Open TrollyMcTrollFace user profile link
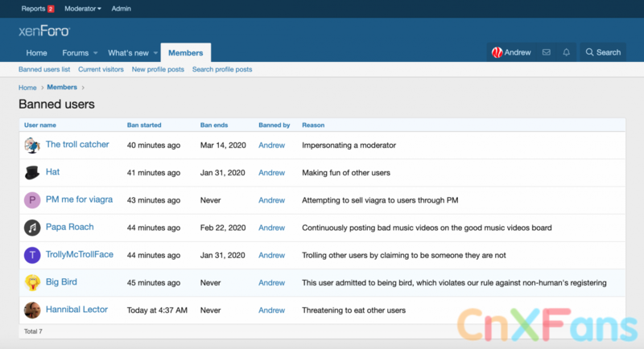644x349 pixels. point(79,255)
